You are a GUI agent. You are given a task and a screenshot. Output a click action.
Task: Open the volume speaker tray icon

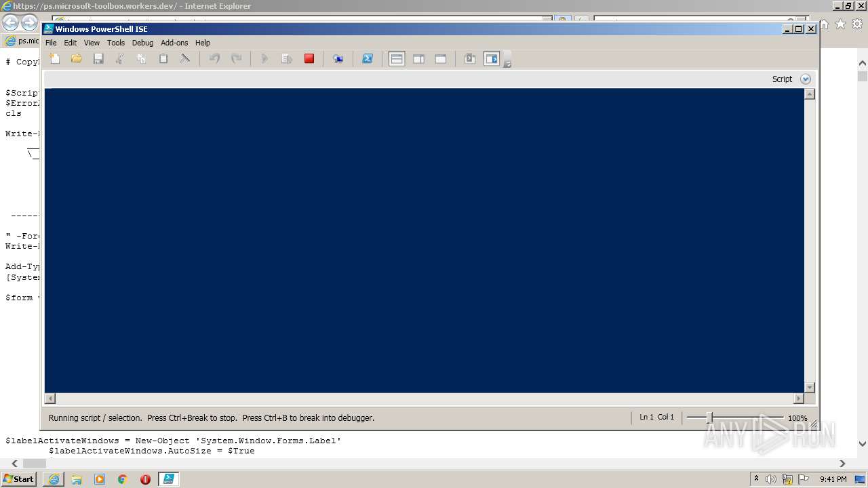click(771, 479)
